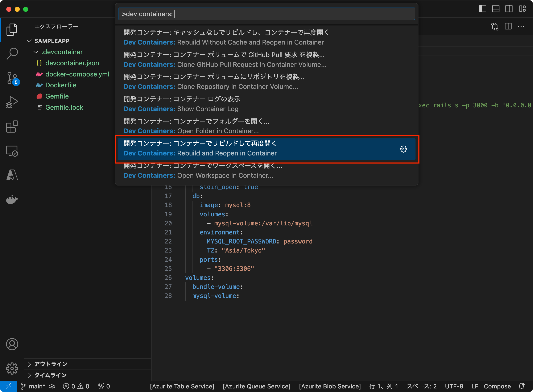This screenshot has height=392, width=533.
Task: Toggle the secondary side bar visibility
Action: click(x=509, y=9)
